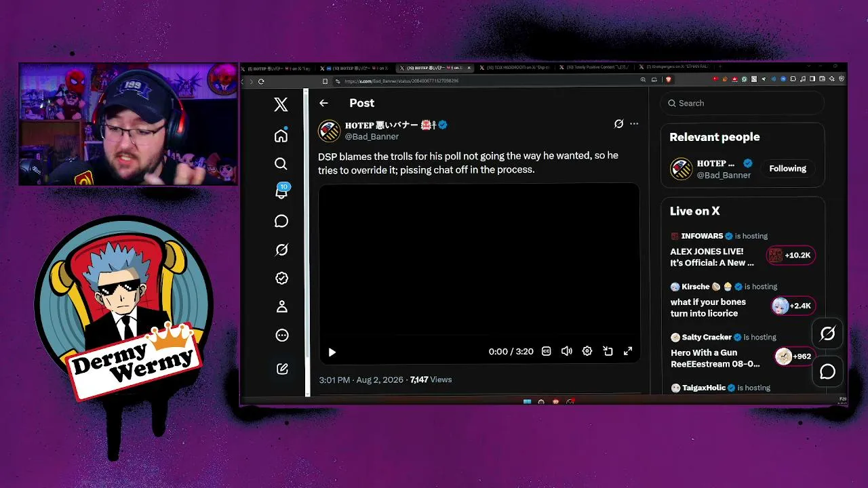Open video settings gear

pos(587,351)
